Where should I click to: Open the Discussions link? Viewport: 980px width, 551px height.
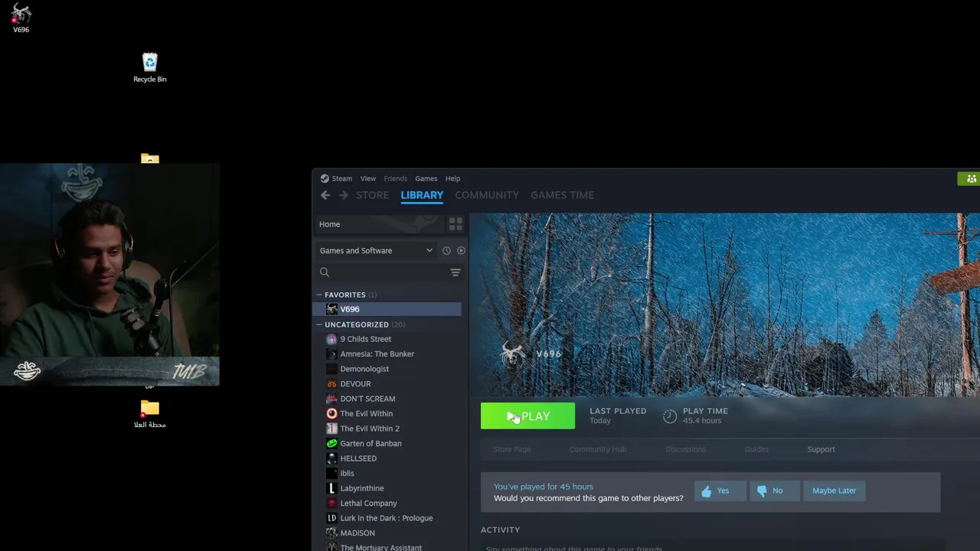click(685, 449)
